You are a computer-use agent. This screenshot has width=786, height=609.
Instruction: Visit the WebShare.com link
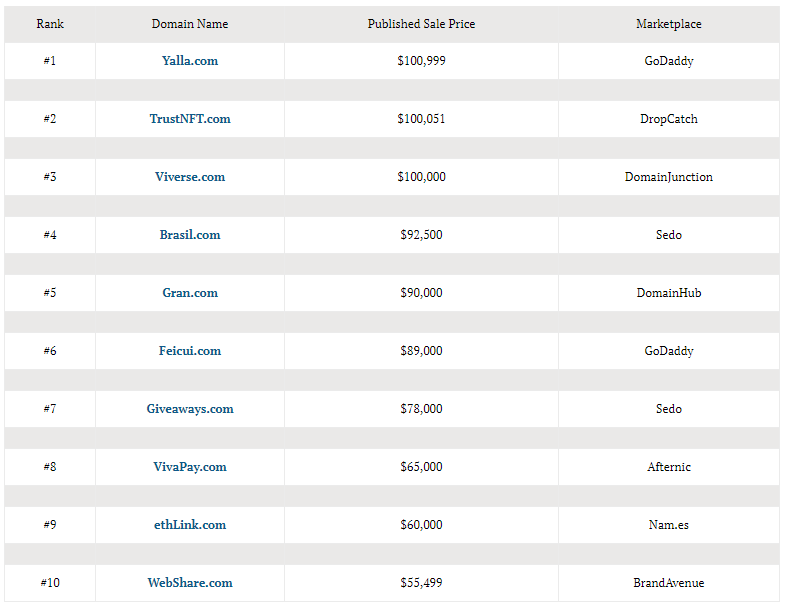pyautogui.click(x=189, y=582)
